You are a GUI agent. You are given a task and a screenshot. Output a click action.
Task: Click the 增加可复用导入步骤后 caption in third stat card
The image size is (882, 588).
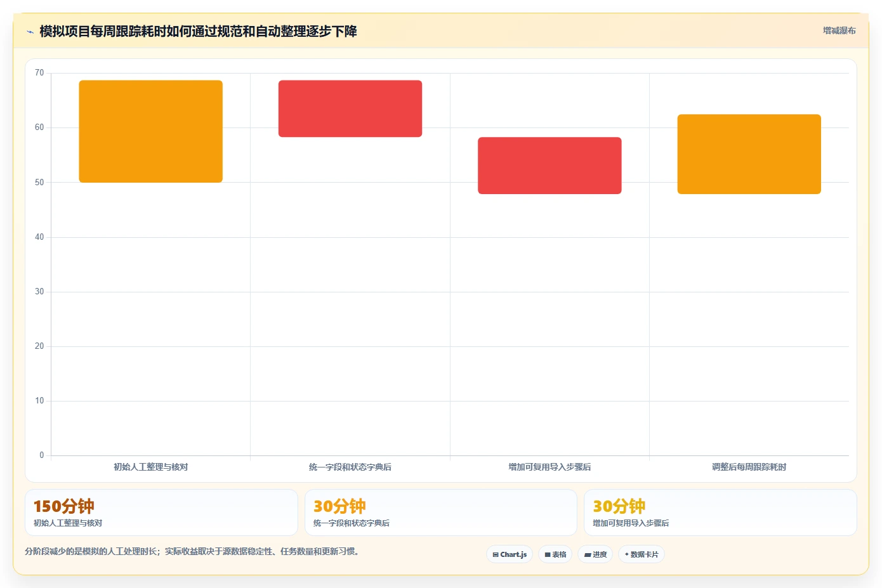point(631,523)
